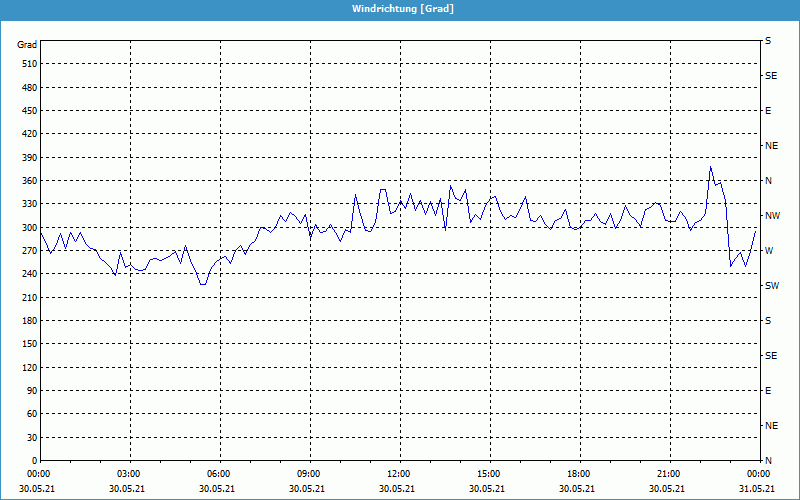This screenshot has width=800, height=500.
Task: Select the 30 y-axis tick label
Action: click(30, 438)
